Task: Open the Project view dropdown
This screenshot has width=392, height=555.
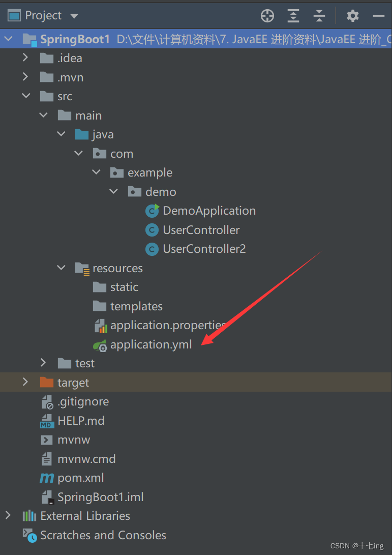Action: (74, 16)
